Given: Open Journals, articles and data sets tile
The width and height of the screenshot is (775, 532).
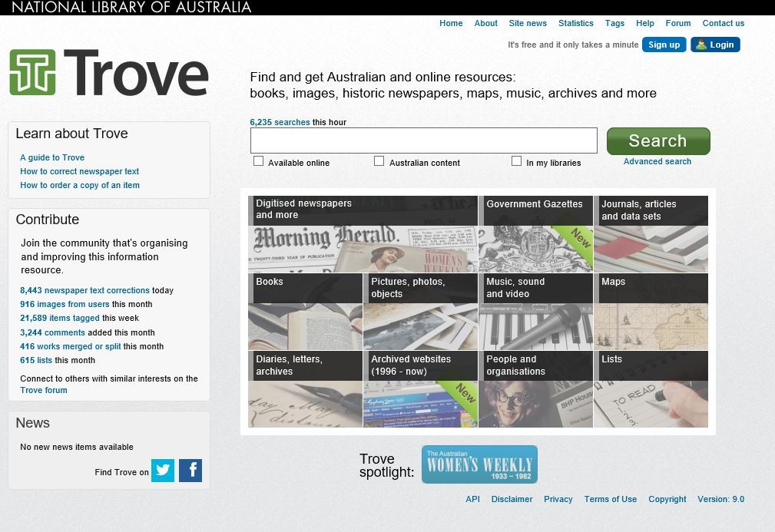Looking at the screenshot, I should click(x=651, y=234).
